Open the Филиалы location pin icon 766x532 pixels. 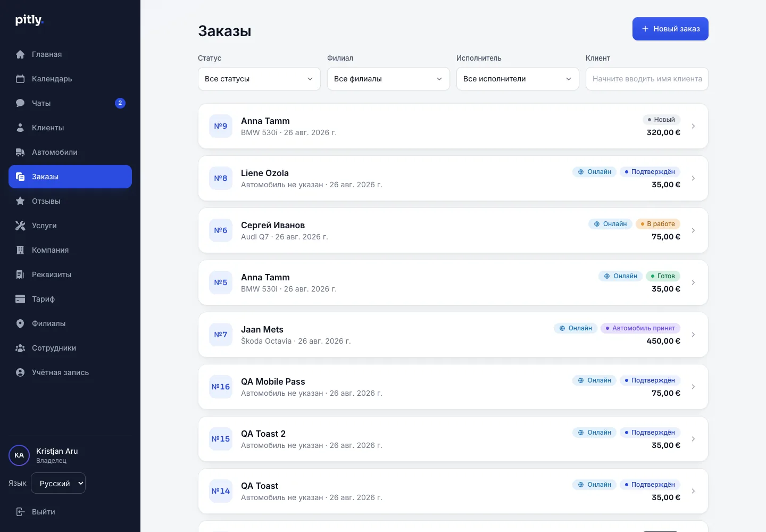point(20,323)
